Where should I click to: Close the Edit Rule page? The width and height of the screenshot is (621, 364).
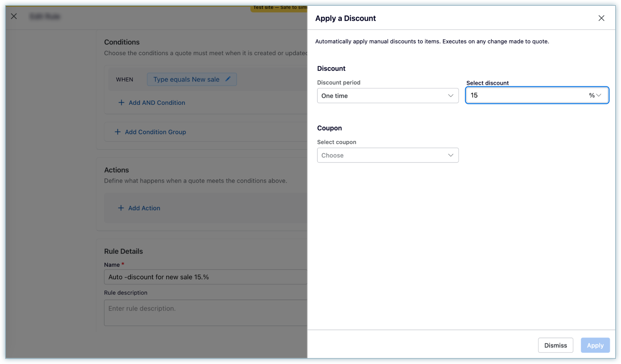point(14,16)
